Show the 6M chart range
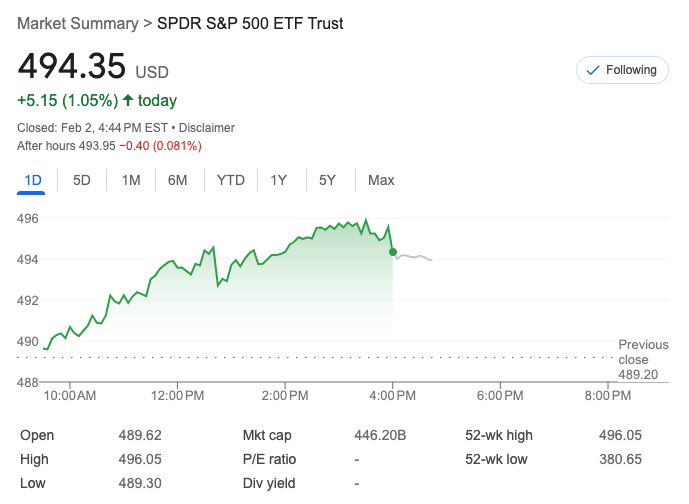The height and width of the screenshot is (504, 689). (x=177, y=180)
